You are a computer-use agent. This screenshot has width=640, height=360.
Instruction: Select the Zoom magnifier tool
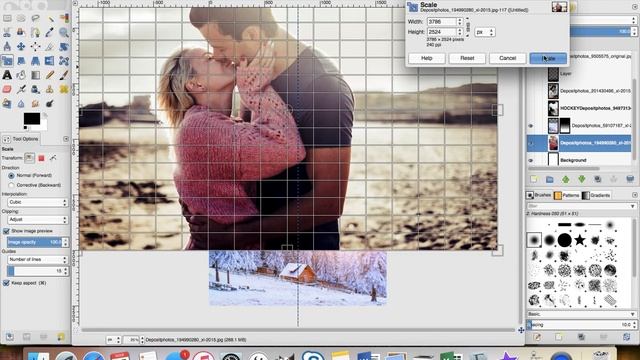pyautogui.click(x=64, y=33)
